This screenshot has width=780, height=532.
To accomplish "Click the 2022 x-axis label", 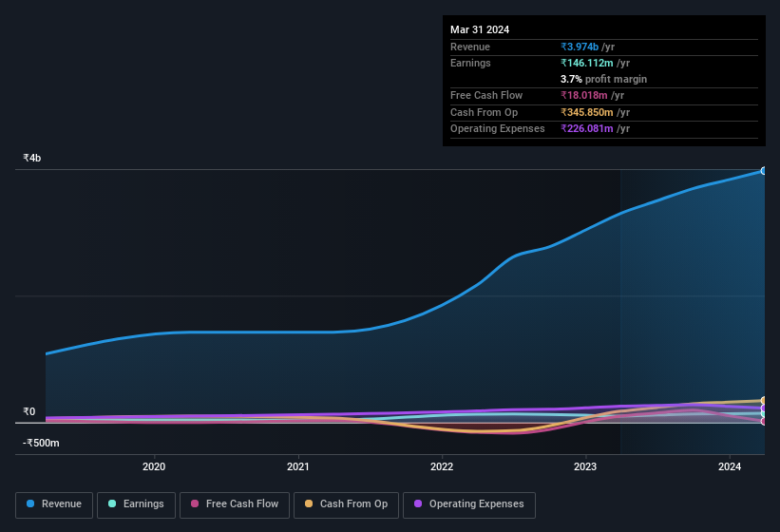I will point(442,466).
